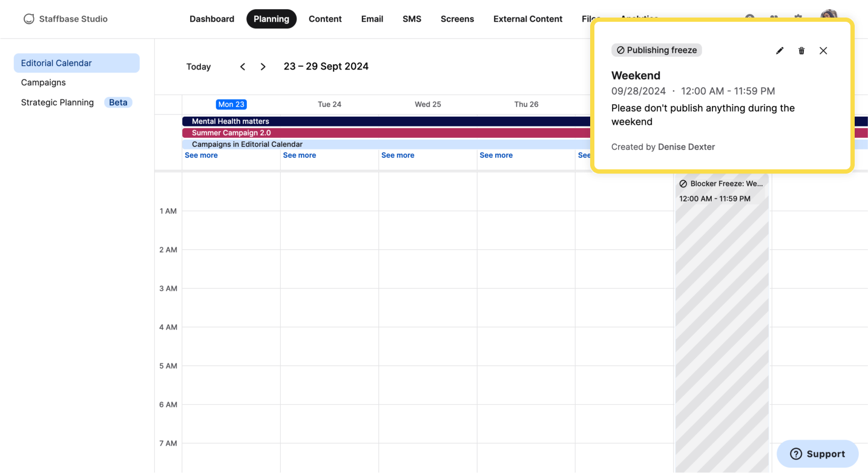Viewport: 868px width, 473px height.
Task: Click the Support button
Action: click(817, 454)
